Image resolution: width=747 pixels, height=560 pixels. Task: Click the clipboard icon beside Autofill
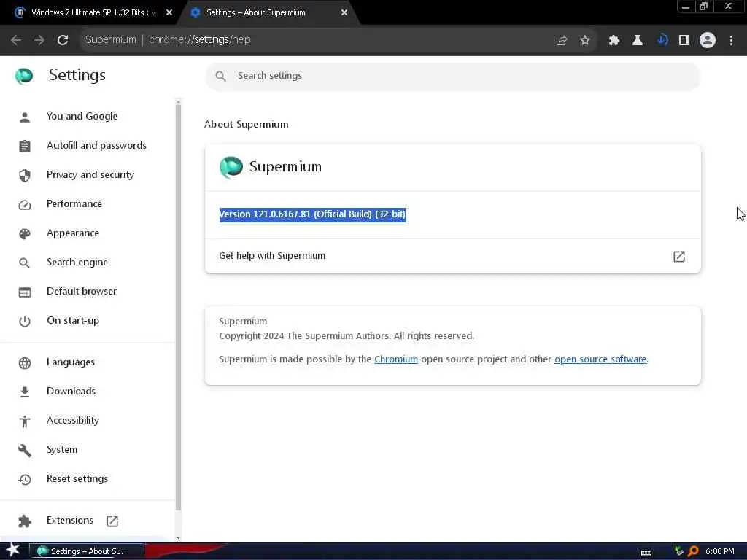pyautogui.click(x=25, y=146)
